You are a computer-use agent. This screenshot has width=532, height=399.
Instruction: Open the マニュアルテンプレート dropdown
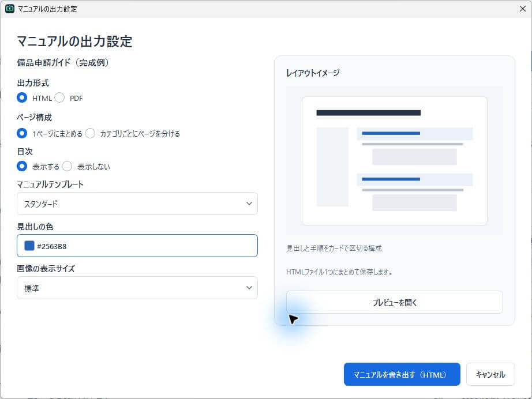click(137, 204)
